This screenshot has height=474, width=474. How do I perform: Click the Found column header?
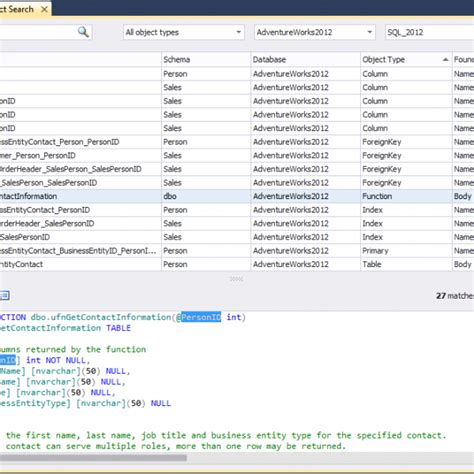(463, 60)
